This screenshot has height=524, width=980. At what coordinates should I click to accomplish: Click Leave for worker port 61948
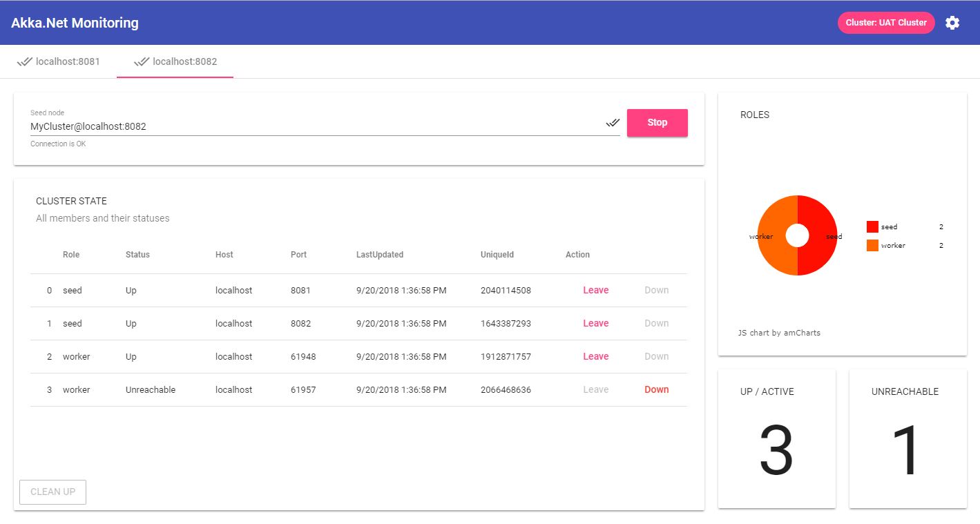click(x=595, y=356)
